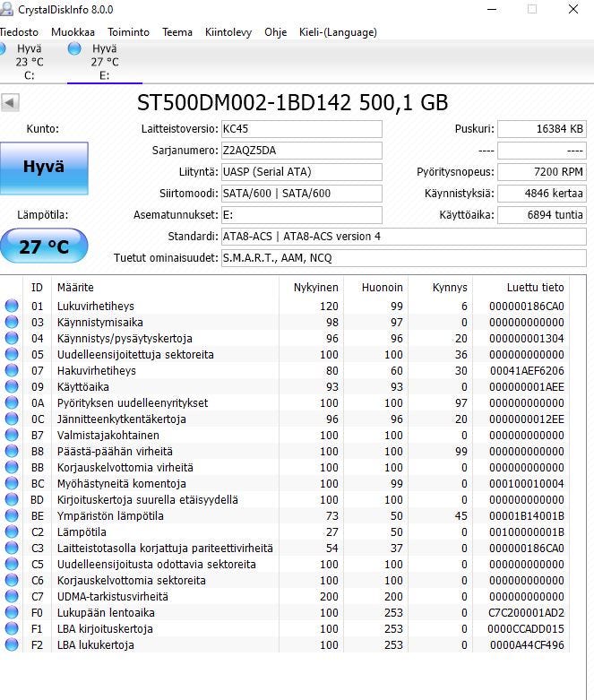Click status orb for BE Ympäristön lämpötila
Viewport: 594px width, 700px height.
[12, 515]
